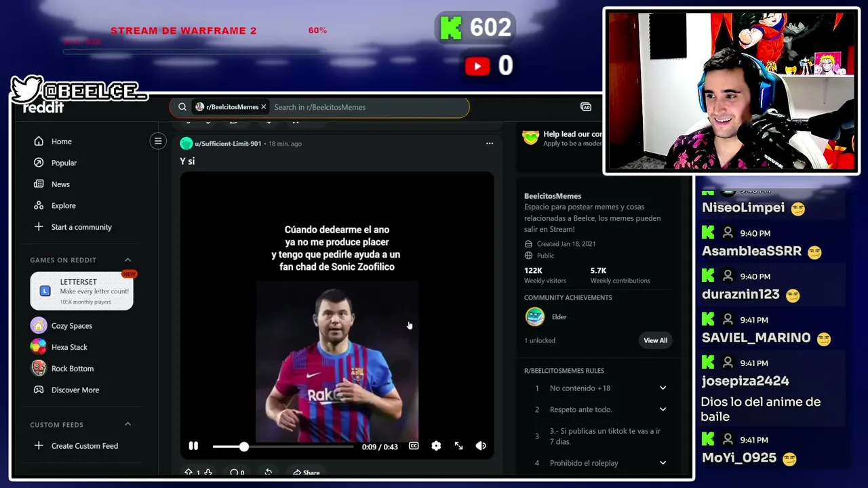Click the Elder achievement badge icon
The image size is (868, 488).
(x=535, y=317)
